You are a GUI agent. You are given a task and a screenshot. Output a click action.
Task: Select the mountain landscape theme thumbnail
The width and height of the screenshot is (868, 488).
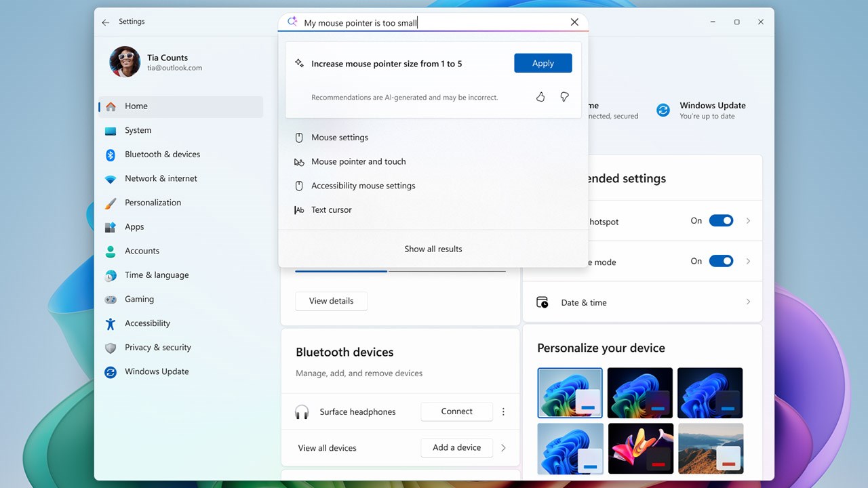point(710,449)
